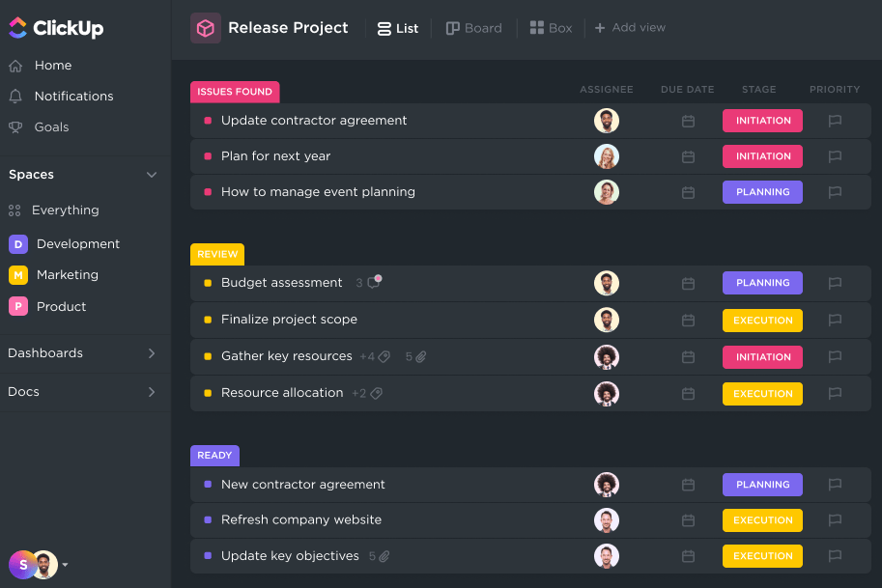Toggle status square for Refresh company website
The width and height of the screenshot is (882, 588).
[208, 519]
